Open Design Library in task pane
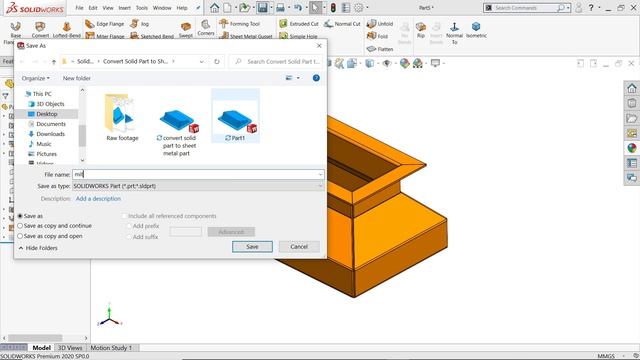640x360 pixels. (x=632, y=103)
